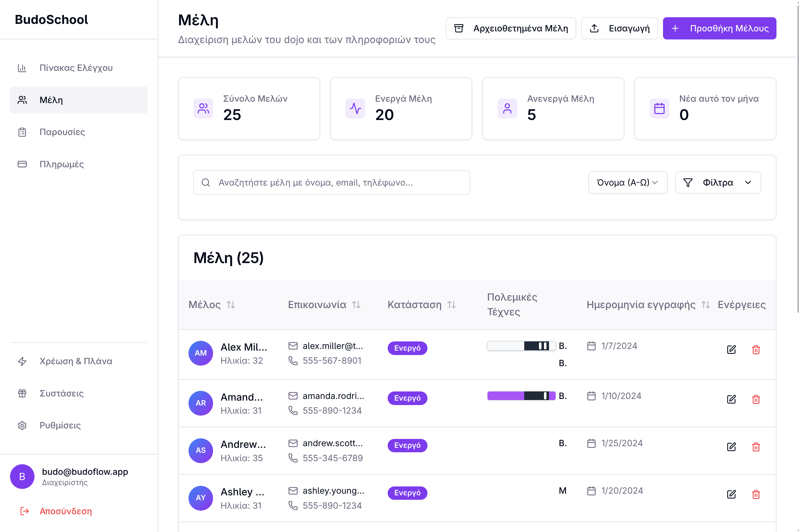Sort by Ημερομηνία εγγραφής column arrows
This screenshot has width=799, height=532.
(x=706, y=305)
